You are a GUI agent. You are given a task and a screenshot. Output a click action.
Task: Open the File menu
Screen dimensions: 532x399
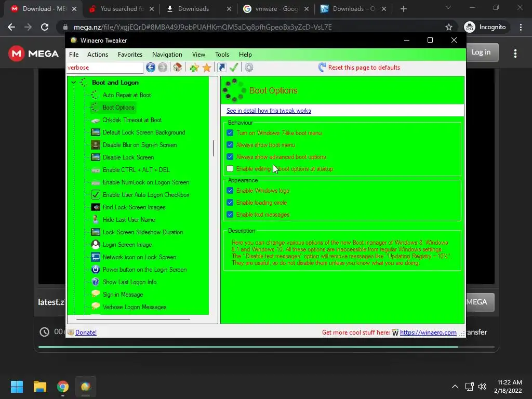pyautogui.click(x=74, y=54)
